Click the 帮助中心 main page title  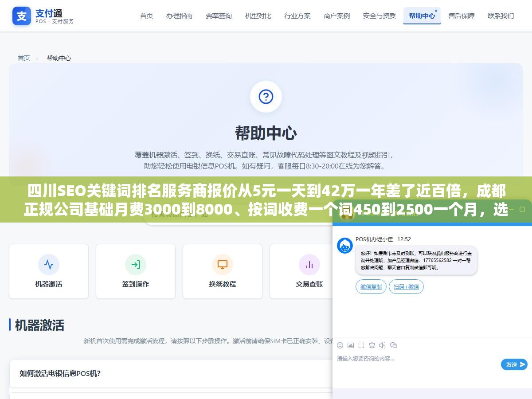(266, 133)
